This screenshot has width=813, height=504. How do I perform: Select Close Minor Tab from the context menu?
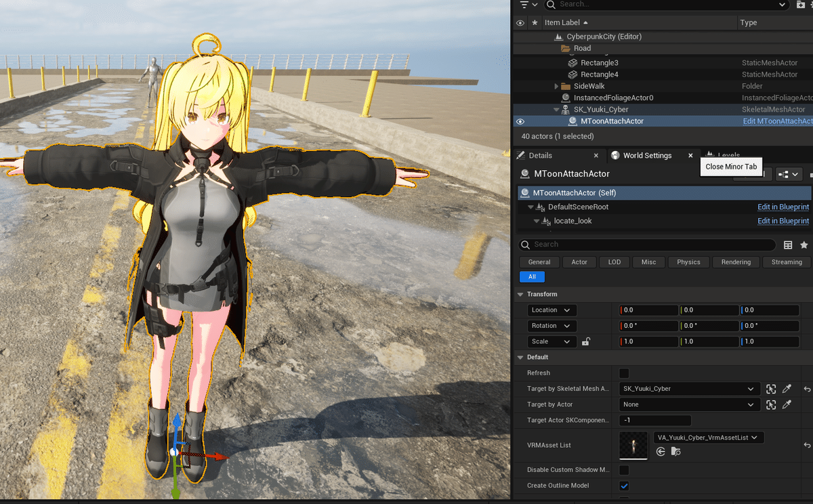(x=730, y=167)
